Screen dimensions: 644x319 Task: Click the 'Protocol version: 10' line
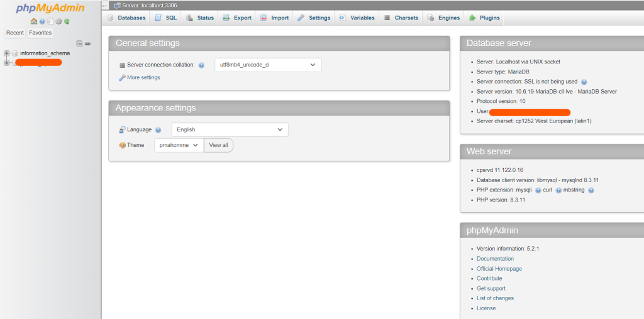[x=501, y=101]
